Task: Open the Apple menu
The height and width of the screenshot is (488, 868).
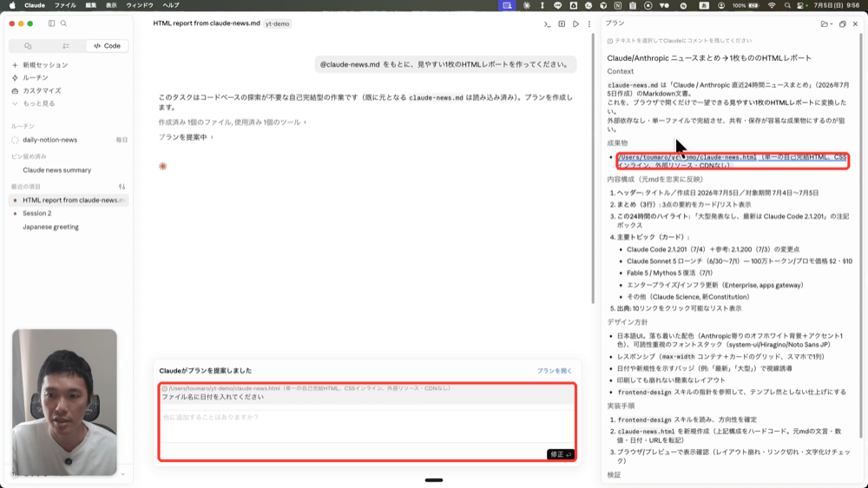Action: tap(12, 5)
